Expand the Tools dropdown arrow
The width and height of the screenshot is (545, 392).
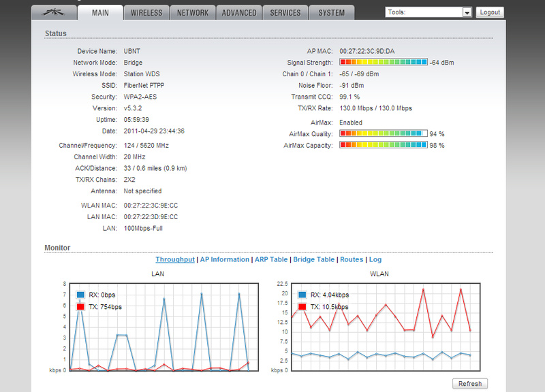coord(467,12)
